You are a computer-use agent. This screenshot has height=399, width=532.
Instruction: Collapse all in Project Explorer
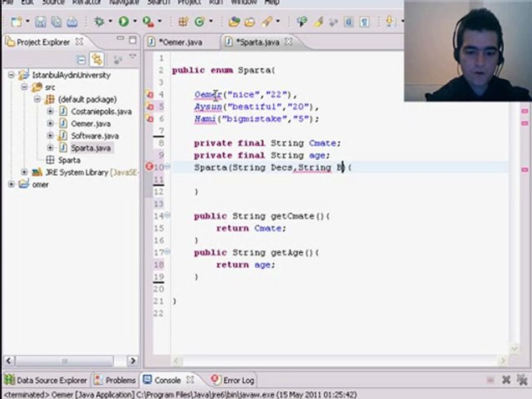(x=81, y=60)
